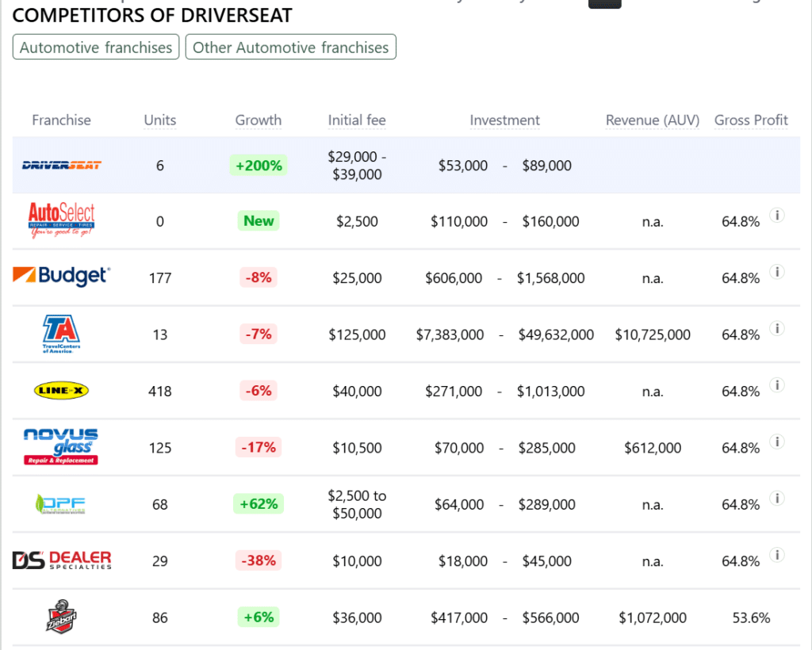Click the Investment column header
This screenshot has width=812, height=650.
(x=505, y=120)
